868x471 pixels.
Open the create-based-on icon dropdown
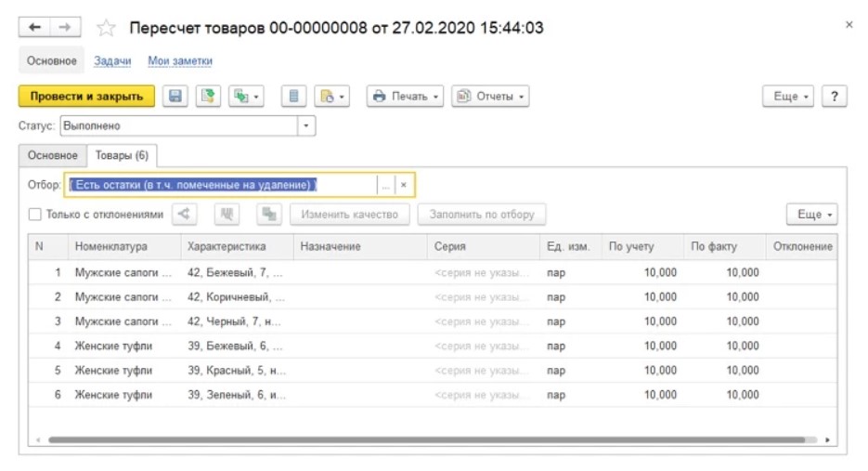tap(247, 96)
